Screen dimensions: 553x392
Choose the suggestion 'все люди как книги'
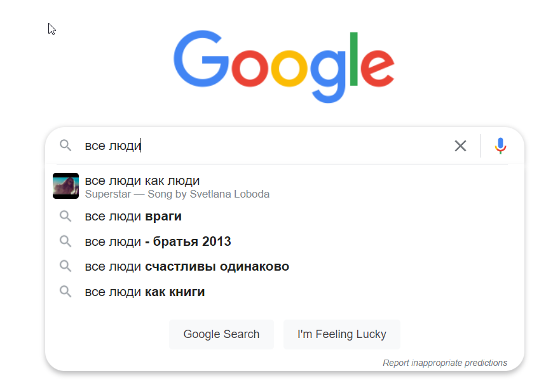click(145, 292)
